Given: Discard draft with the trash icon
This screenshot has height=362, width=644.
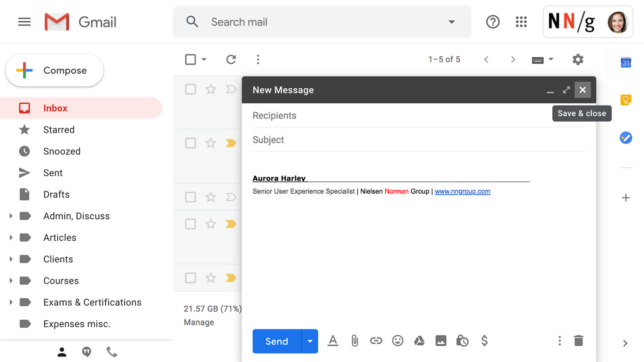Looking at the screenshot, I should tap(578, 341).
